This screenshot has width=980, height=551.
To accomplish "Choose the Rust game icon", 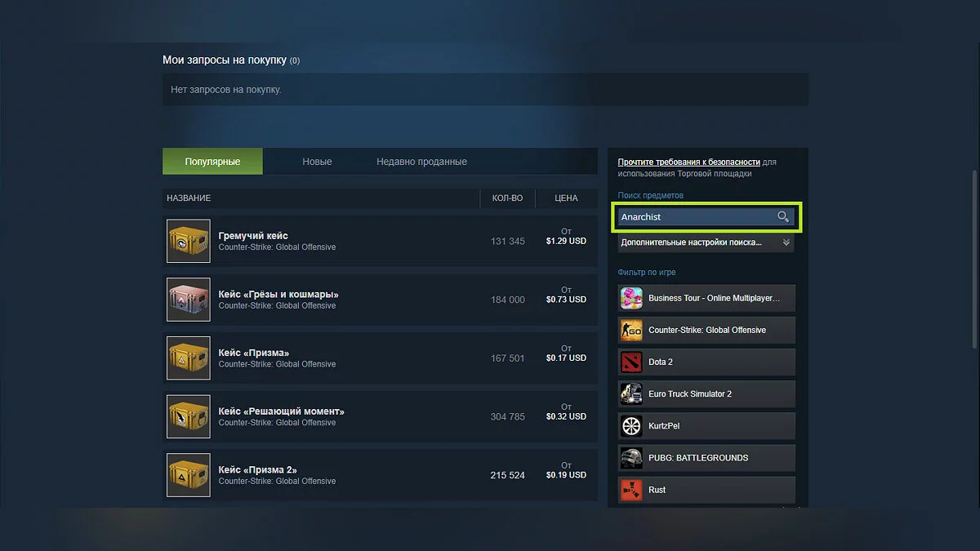I will tap(631, 489).
